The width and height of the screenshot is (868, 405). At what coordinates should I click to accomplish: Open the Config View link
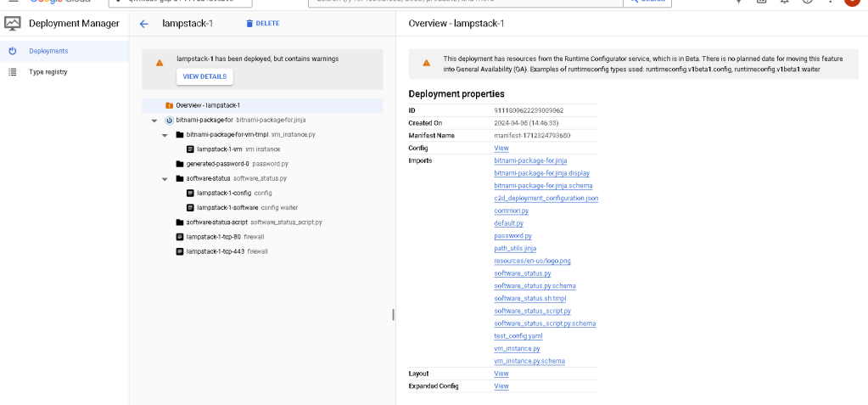pyautogui.click(x=501, y=148)
